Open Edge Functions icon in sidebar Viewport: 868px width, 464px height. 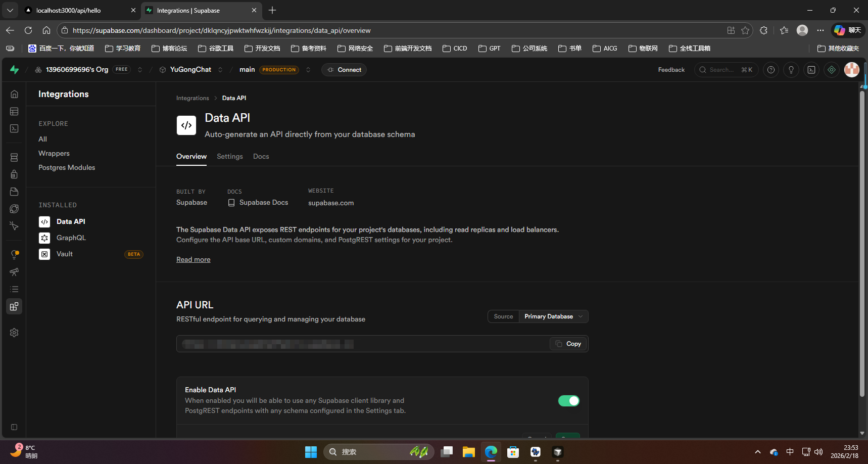click(x=14, y=209)
